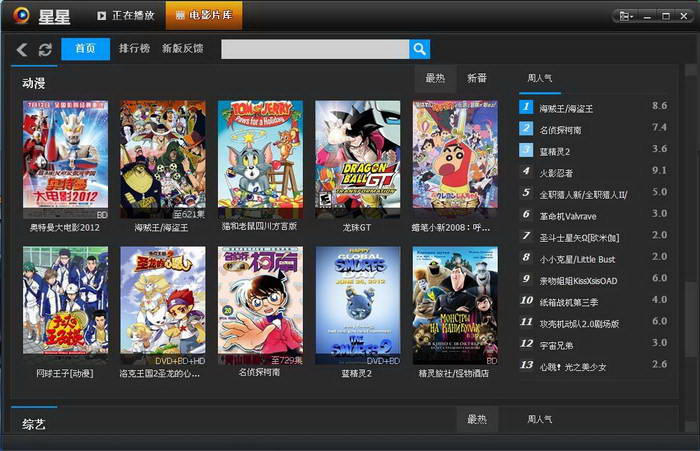Open rank 9 entry 亲吻姐姐KissXsisOAD
Image resolution: width=700 pixels, height=451 pixels.
click(x=578, y=281)
